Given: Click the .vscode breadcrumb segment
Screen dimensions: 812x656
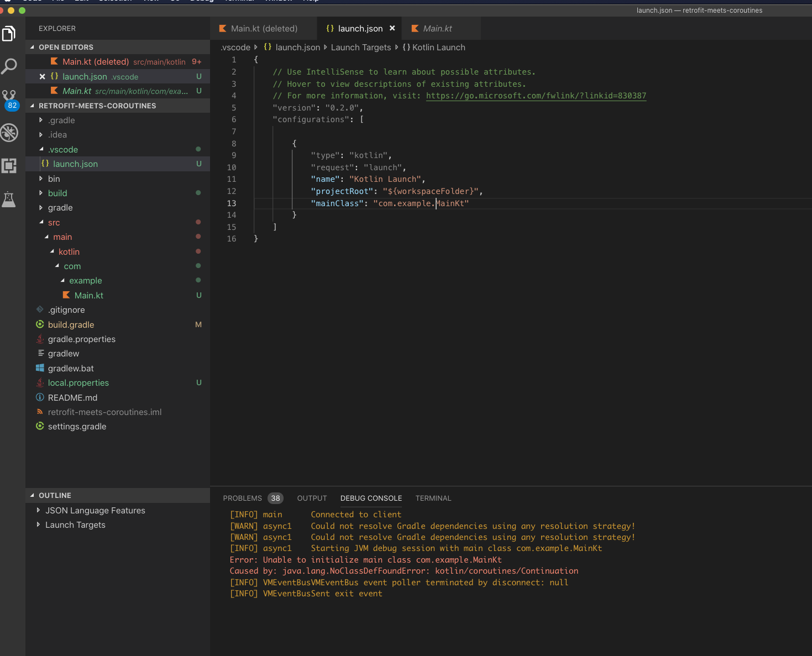Looking at the screenshot, I should 235,48.
